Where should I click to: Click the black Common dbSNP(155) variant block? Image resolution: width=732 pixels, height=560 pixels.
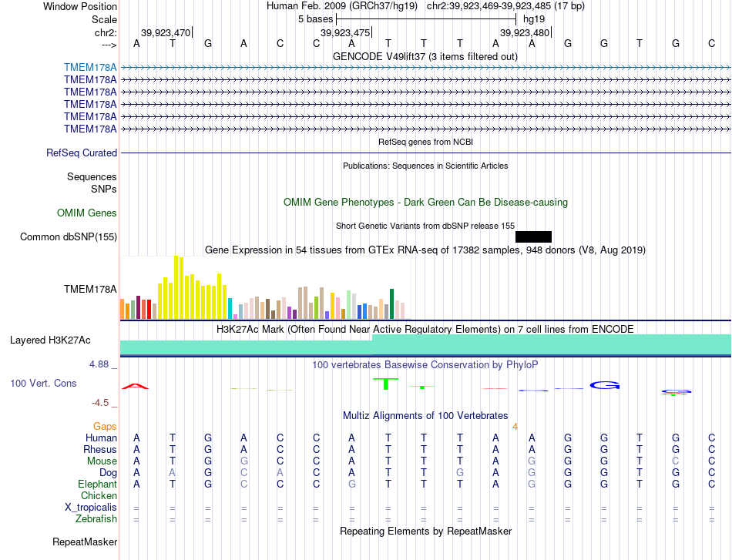point(533,236)
